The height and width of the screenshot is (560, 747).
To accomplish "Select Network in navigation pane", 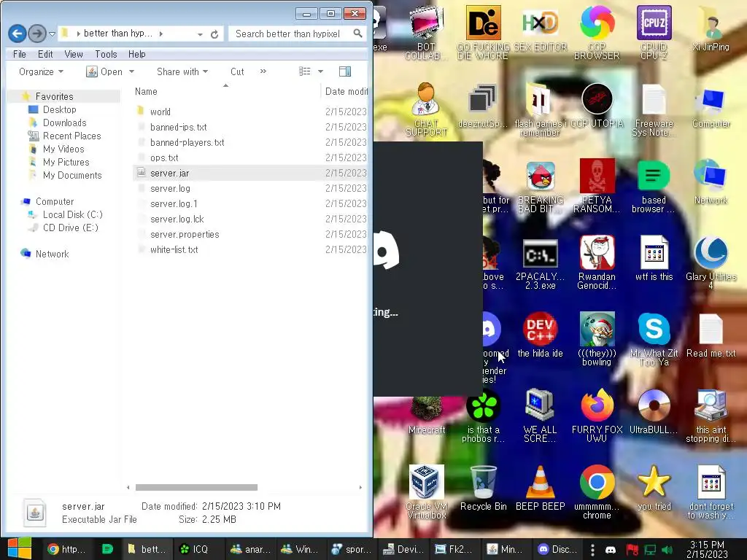I will [52, 254].
